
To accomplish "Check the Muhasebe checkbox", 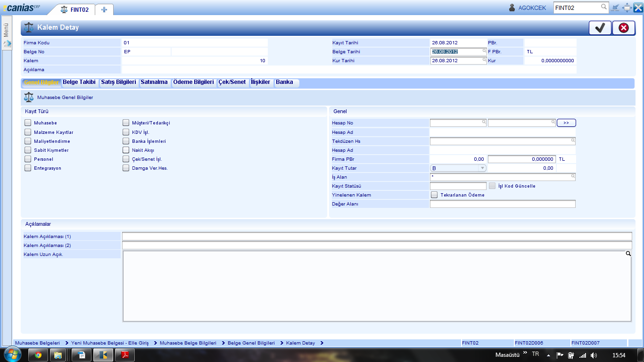I will 28,123.
